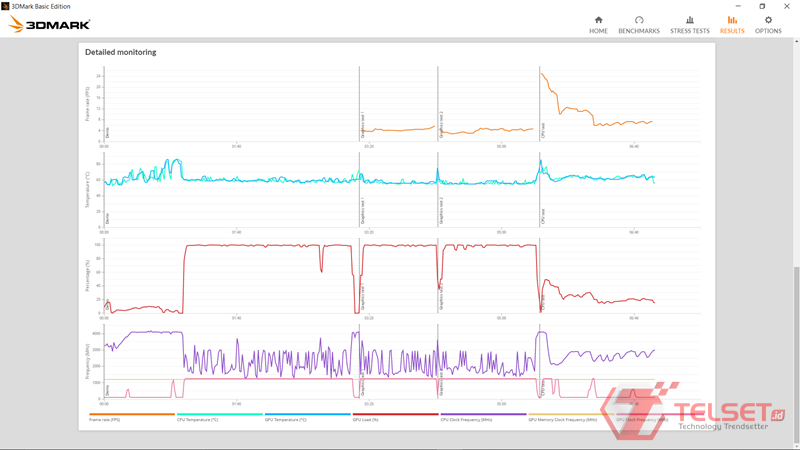
Task: Open the Options gear
Action: click(768, 24)
